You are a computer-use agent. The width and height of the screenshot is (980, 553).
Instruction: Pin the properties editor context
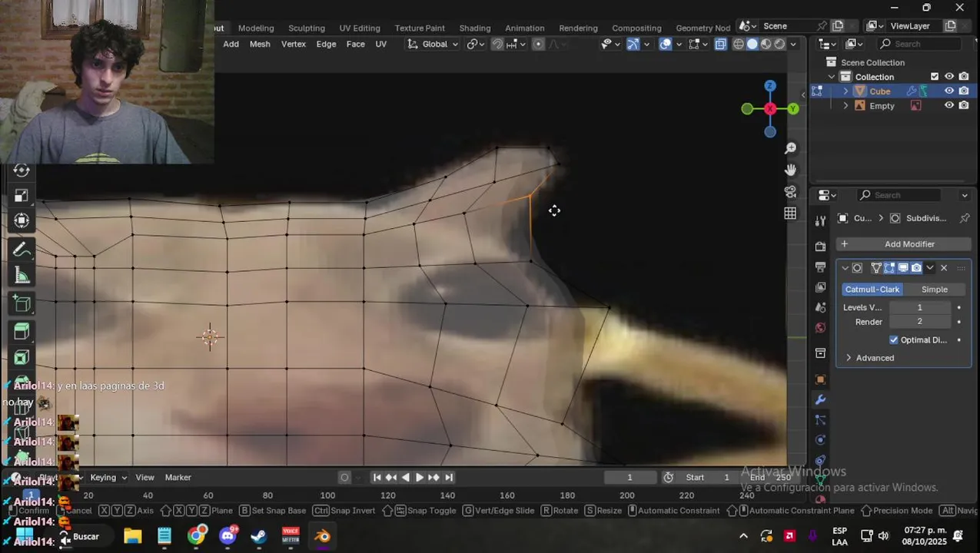(x=964, y=218)
